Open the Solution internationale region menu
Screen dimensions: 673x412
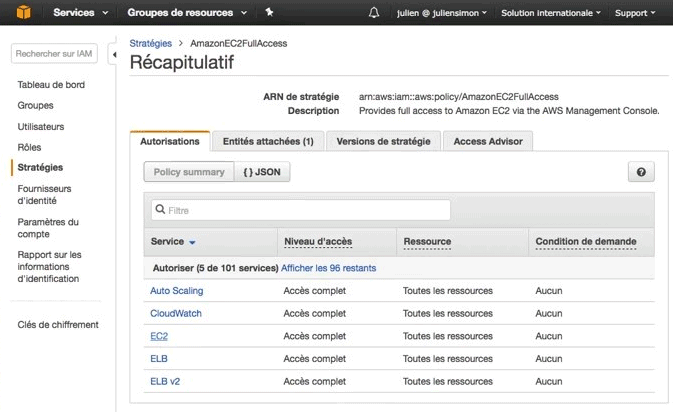(x=551, y=13)
